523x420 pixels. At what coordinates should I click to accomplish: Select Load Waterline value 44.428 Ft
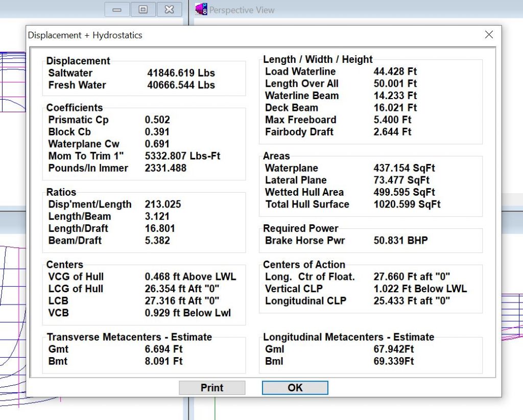395,72
